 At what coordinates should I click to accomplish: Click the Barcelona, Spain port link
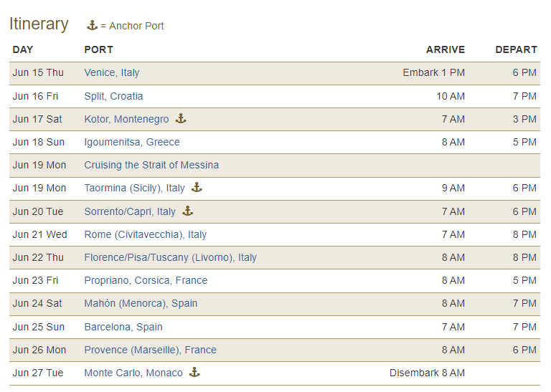(123, 327)
